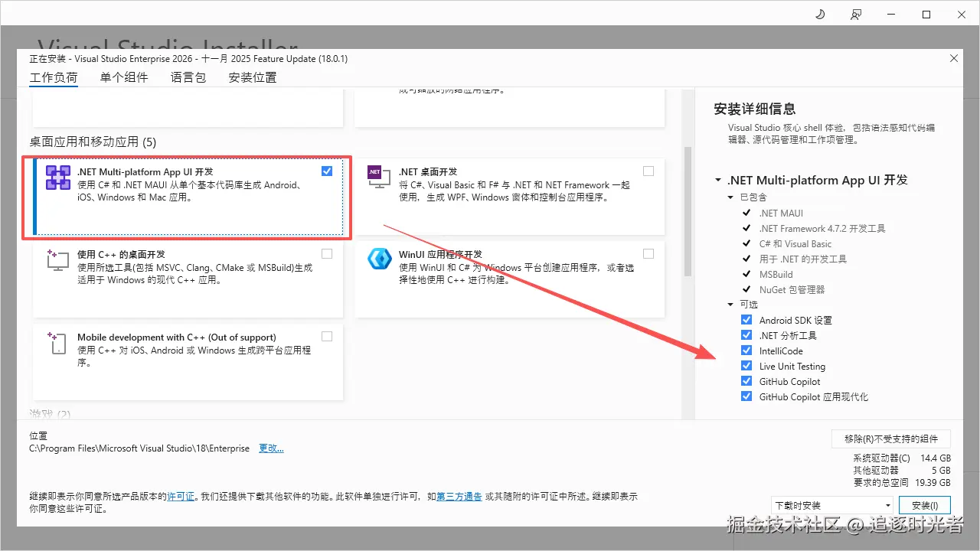Uncheck the .NET Multi-platform App UI workload
This screenshot has height=551, width=980.
click(x=327, y=171)
